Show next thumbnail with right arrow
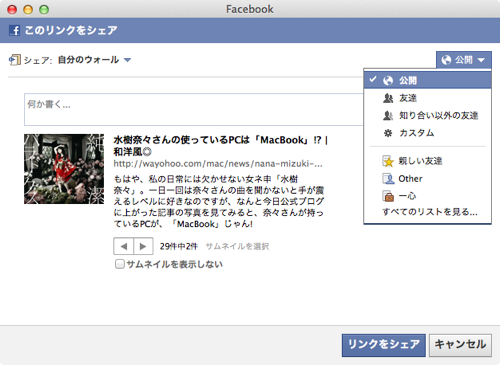Screen dimensions: 500x365 pyautogui.click(x=143, y=246)
